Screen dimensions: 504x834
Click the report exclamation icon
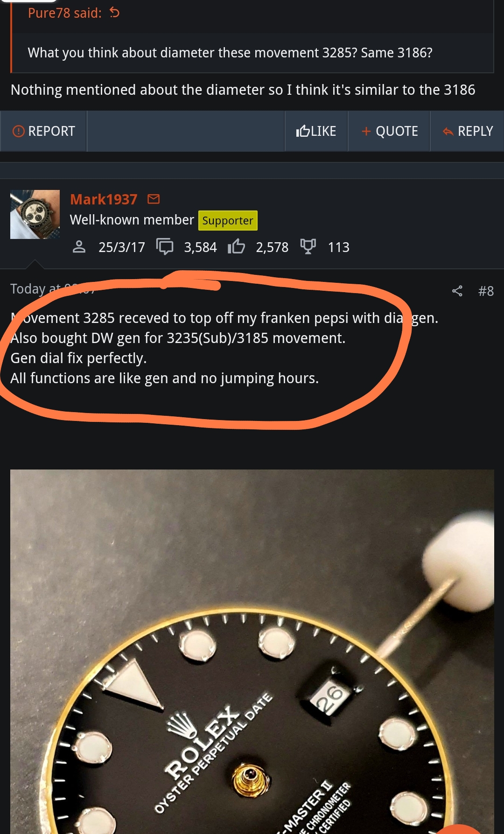click(18, 131)
